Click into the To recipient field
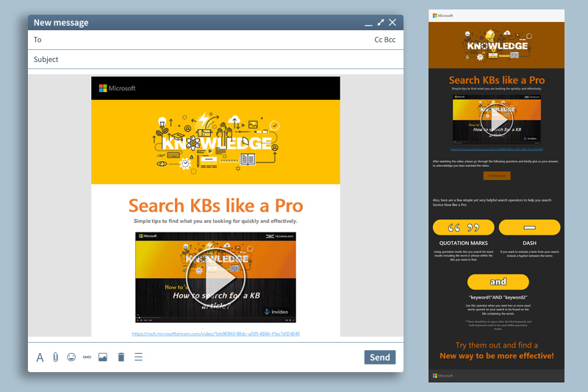This screenshot has height=392, width=588. click(x=206, y=40)
